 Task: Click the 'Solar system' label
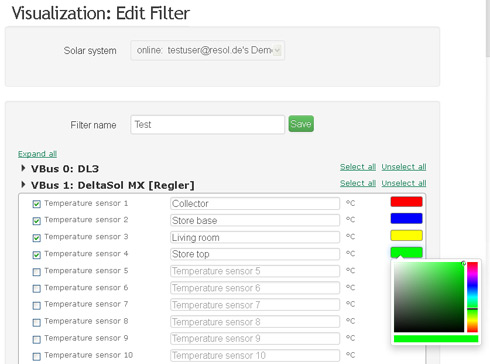pos(90,51)
